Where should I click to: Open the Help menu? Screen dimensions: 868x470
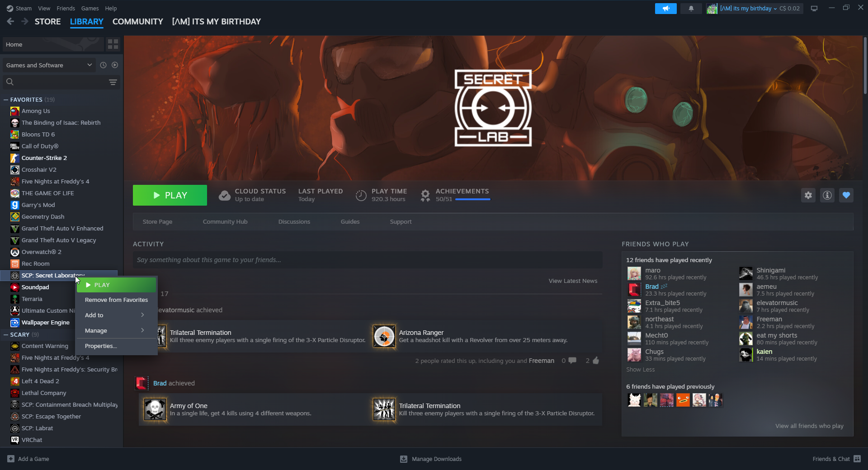[111, 8]
